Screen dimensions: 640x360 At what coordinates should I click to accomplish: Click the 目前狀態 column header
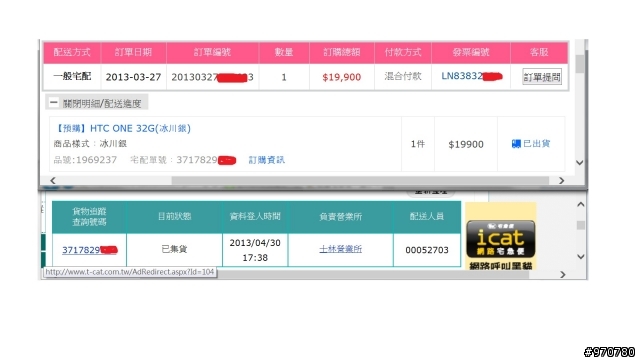point(174,216)
